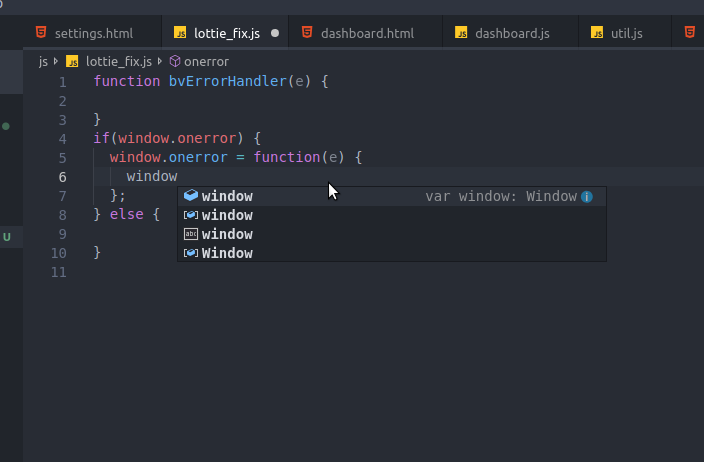The width and height of the screenshot is (704, 462).
Task: Click bvErrorHandler function name on line 1
Action: pyautogui.click(x=228, y=81)
